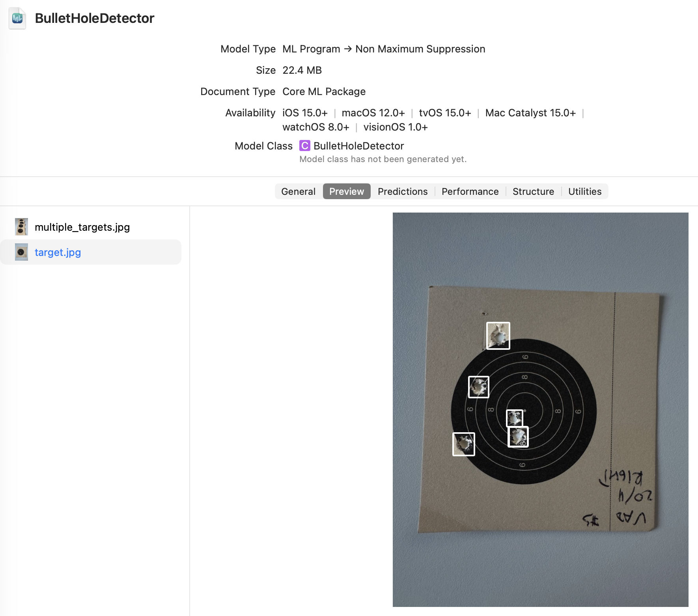This screenshot has width=698, height=616.
Task: Click the BulletHoleDetector mlmodel file icon
Action: click(x=17, y=18)
